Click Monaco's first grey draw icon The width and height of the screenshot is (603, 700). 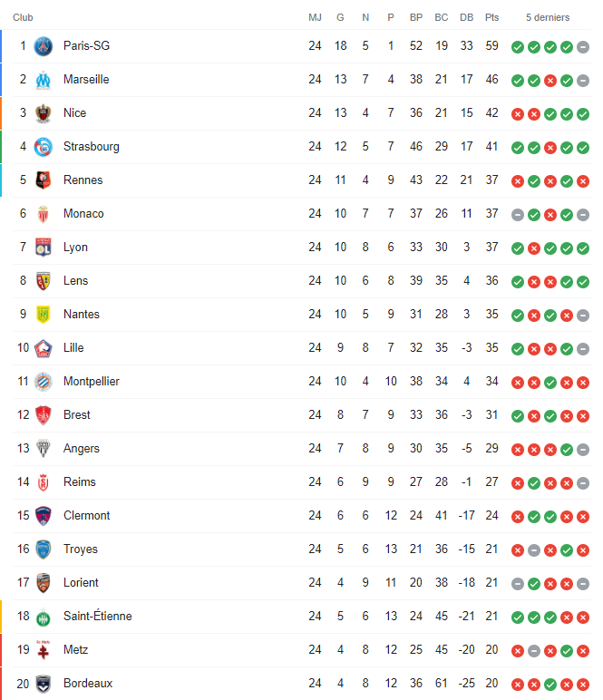click(x=518, y=215)
